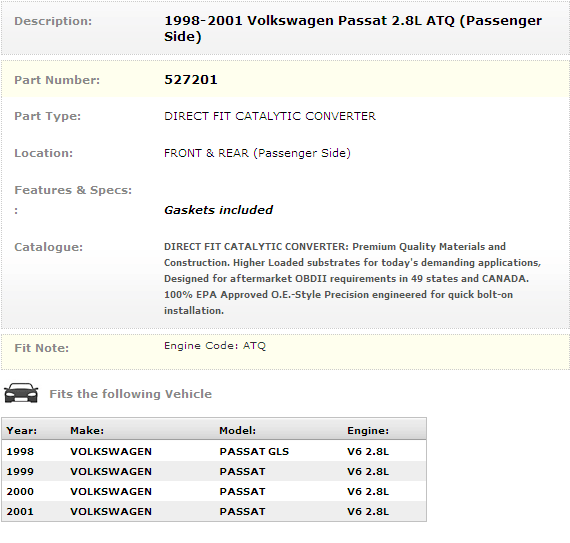Click DIRECT FIT CATALYTIC CONVERTER part type

[x=270, y=116]
